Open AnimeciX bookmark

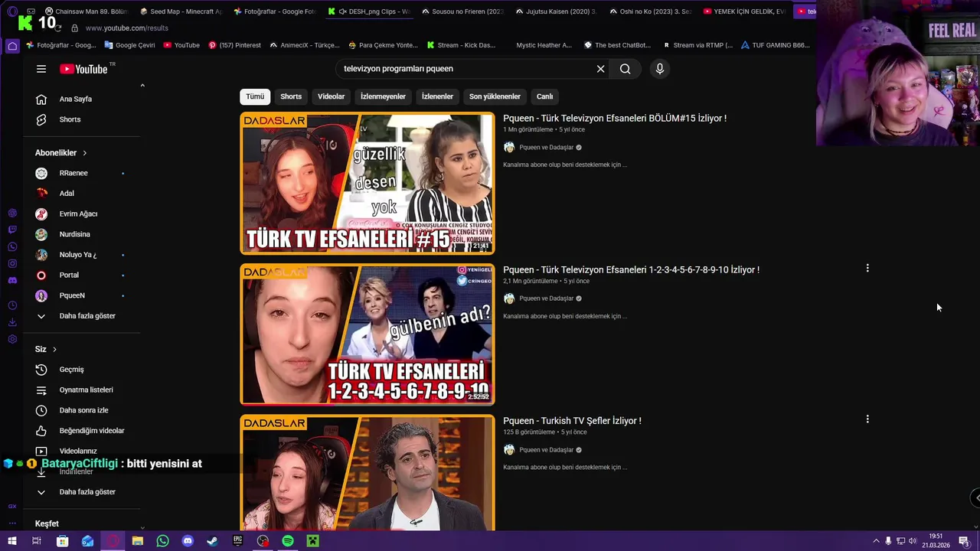pyautogui.click(x=304, y=45)
